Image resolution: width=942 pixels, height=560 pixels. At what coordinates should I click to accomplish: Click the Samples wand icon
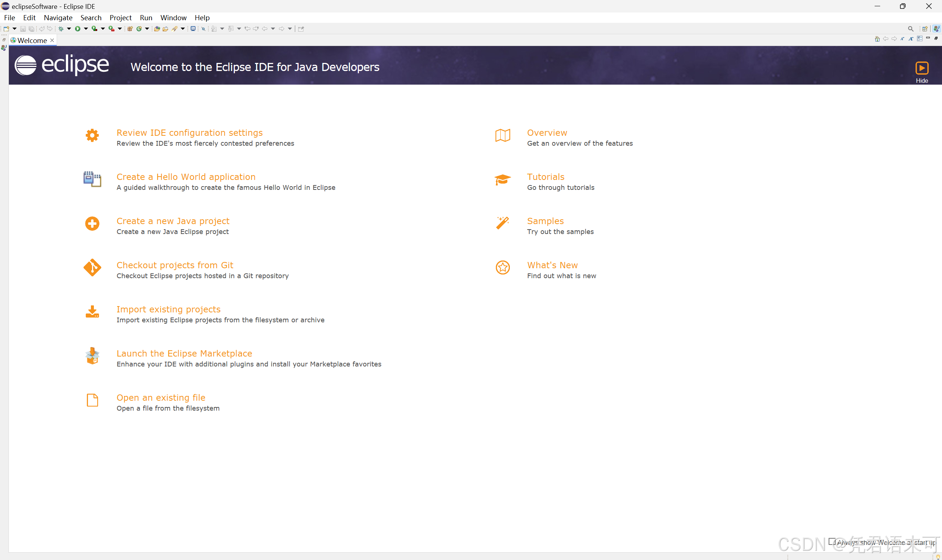502,223
